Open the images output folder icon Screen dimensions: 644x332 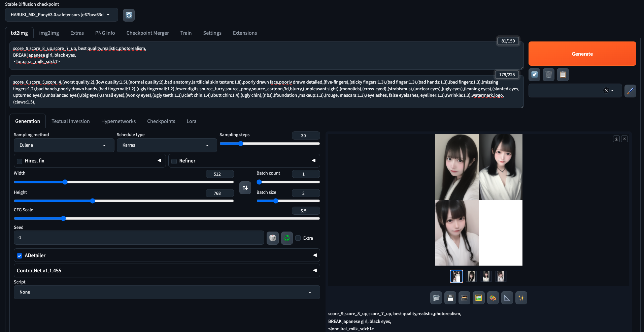436,298
